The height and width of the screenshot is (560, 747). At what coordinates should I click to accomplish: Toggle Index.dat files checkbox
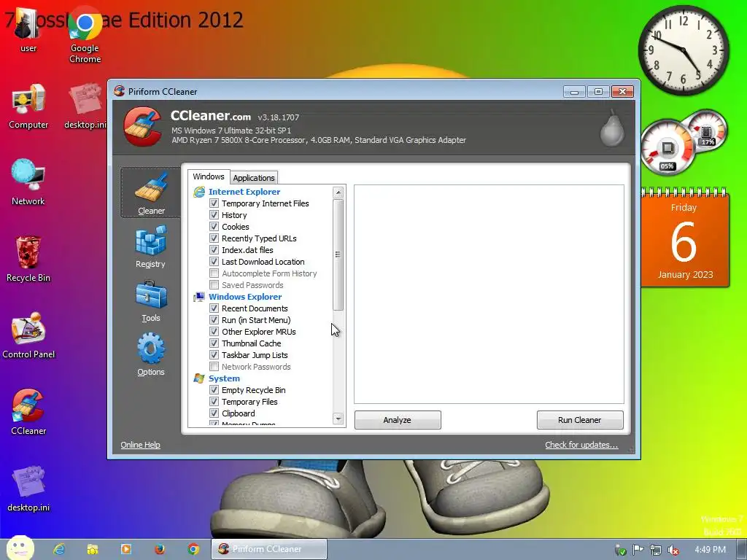(x=214, y=250)
